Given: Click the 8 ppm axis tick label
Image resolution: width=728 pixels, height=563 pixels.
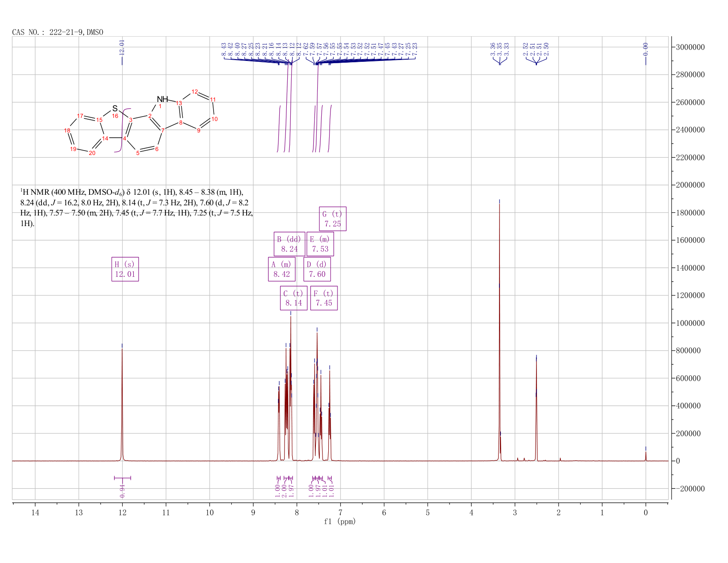Looking at the screenshot, I should click(297, 512).
